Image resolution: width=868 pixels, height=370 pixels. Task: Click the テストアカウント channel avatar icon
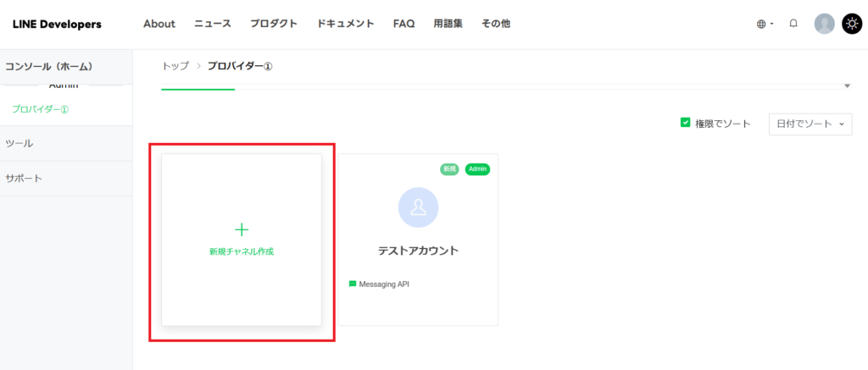tap(418, 207)
